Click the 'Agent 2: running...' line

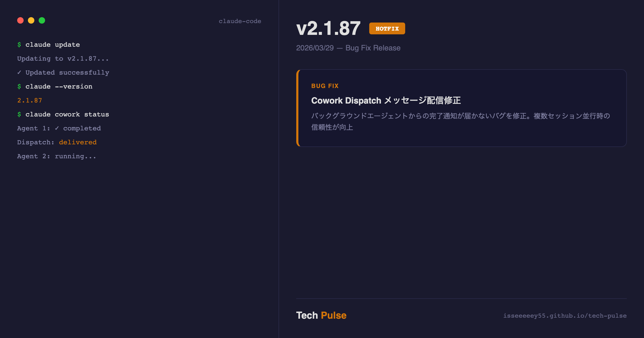click(x=57, y=156)
